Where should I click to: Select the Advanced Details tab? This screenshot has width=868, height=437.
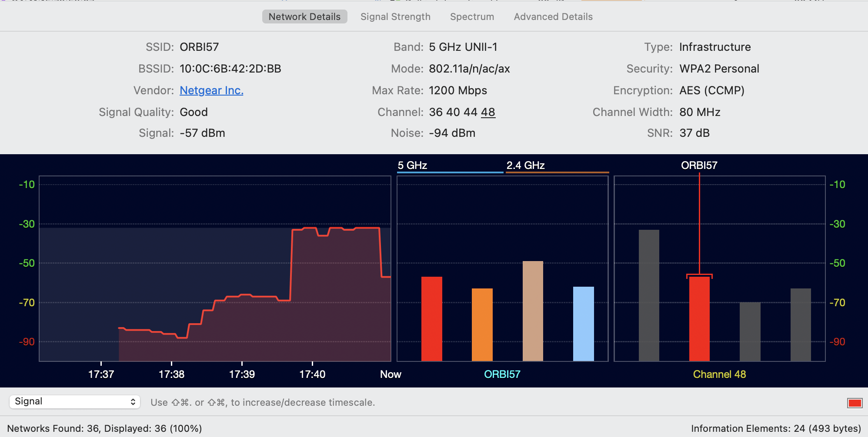pos(553,17)
